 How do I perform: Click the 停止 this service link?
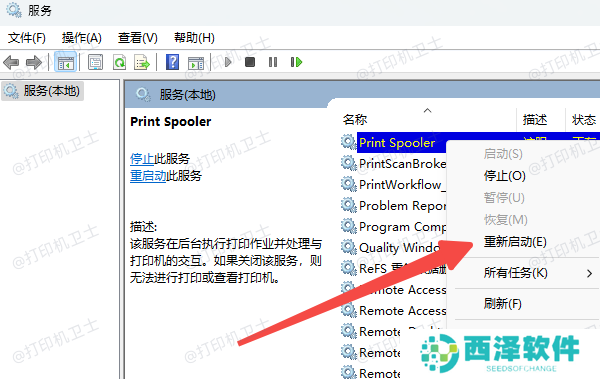click(142, 158)
